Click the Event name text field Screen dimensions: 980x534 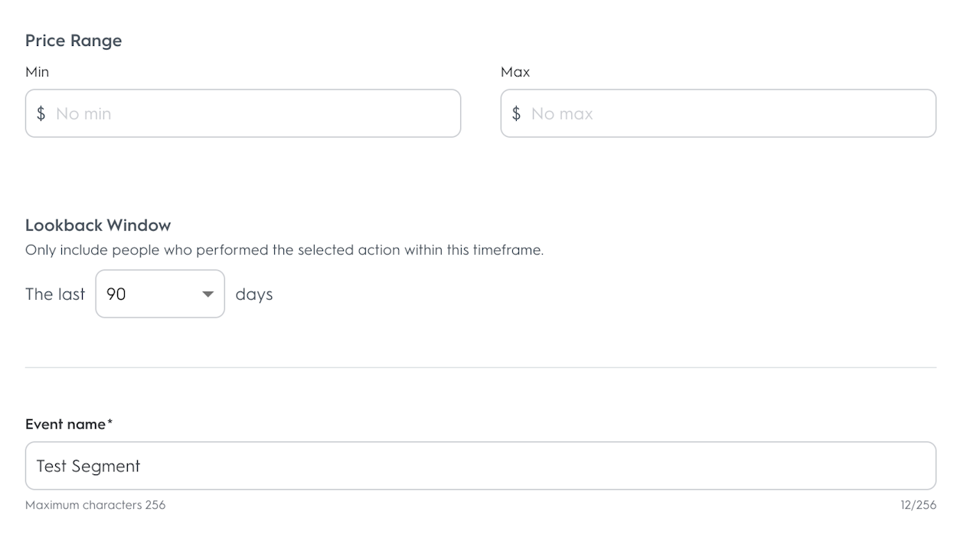click(x=480, y=466)
